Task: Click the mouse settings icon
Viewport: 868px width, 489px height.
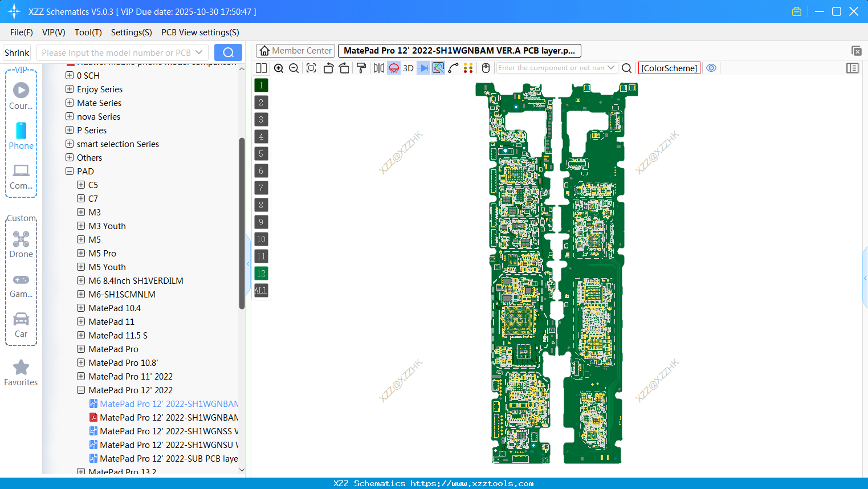Action: (x=486, y=68)
